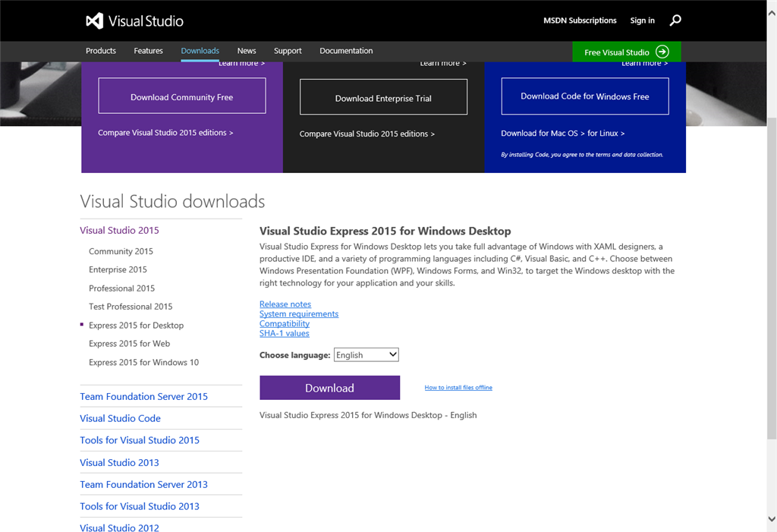Open How to install files offline
The width and height of the screenshot is (777, 532).
pyautogui.click(x=458, y=388)
